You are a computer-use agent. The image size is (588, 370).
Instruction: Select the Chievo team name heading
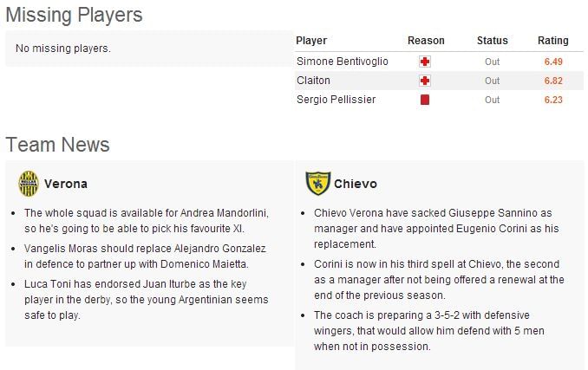click(x=356, y=184)
